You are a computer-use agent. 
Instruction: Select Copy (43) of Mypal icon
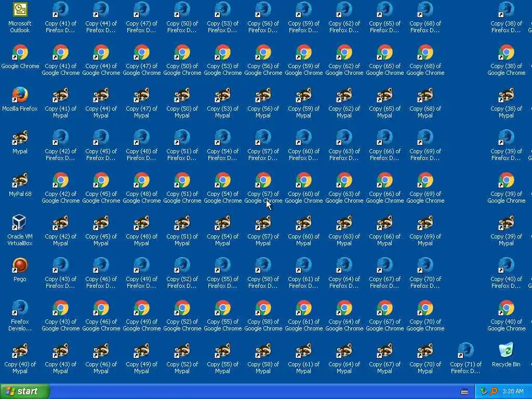point(60,351)
